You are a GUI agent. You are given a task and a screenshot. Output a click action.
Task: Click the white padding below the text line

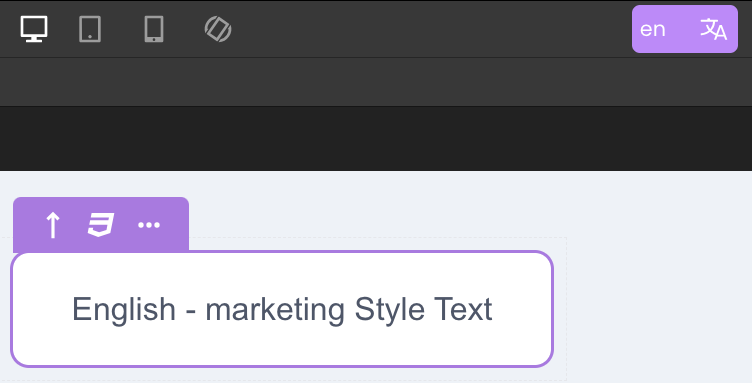coord(282,346)
